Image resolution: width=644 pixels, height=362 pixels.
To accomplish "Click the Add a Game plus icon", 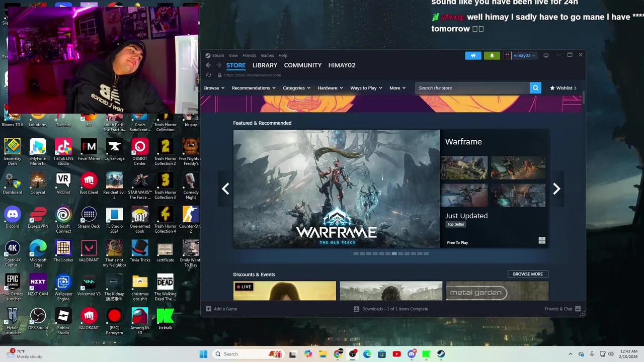I will (209, 309).
